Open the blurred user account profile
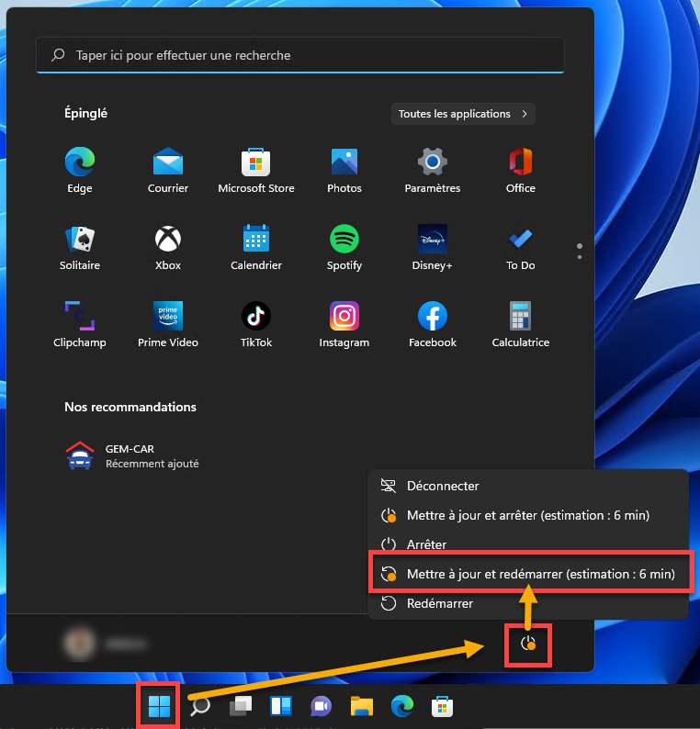 pyautogui.click(x=105, y=644)
